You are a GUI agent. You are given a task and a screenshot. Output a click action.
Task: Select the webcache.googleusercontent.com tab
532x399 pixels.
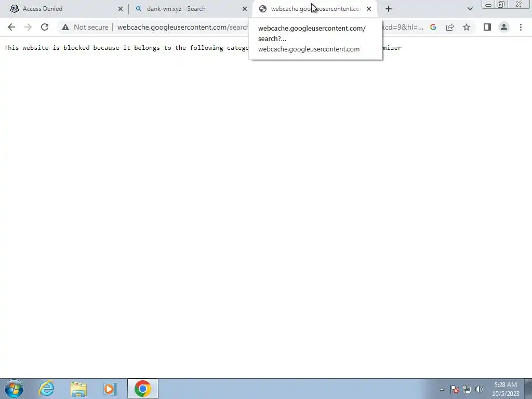click(315, 9)
